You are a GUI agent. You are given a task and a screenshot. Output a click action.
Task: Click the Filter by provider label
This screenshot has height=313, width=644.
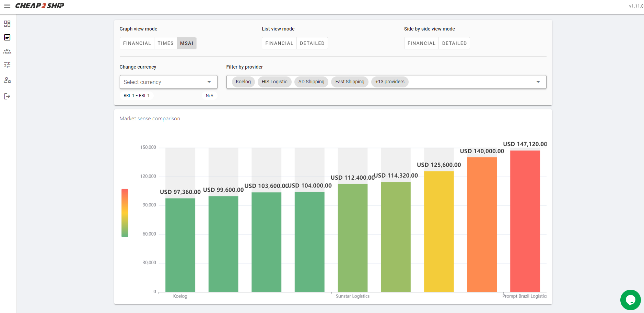[x=245, y=67]
